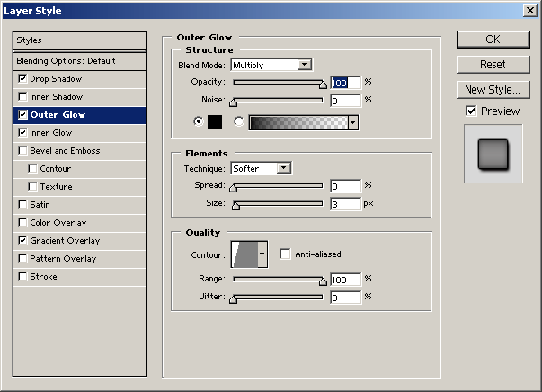This screenshot has height=392, width=542.
Task: Open the gradient picker dropdown arrow
Action: (x=353, y=122)
